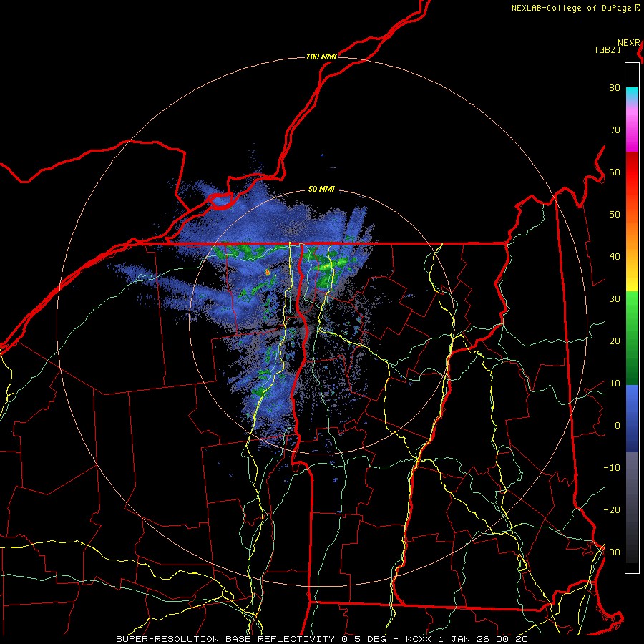Click the 70 value on dBZ scale
This screenshot has width=644, height=644.
[x=615, y=130]
